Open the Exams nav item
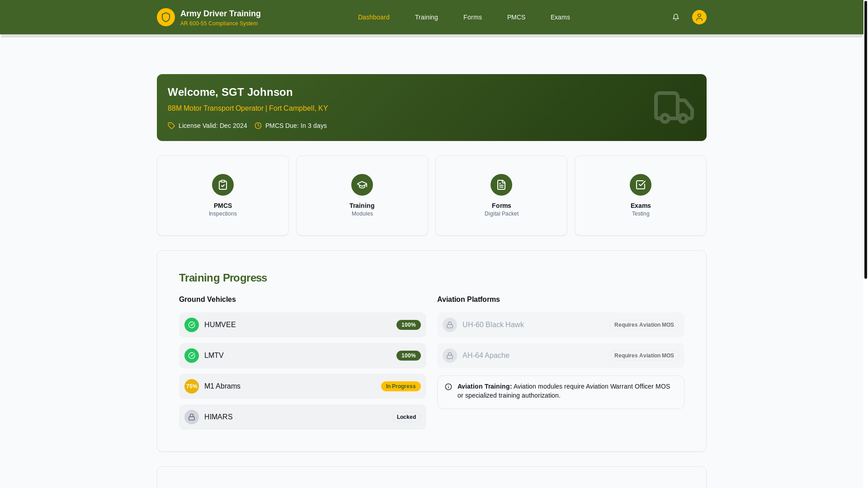The height and width of the screenshot is (488, 868). [x=560, y=17]
